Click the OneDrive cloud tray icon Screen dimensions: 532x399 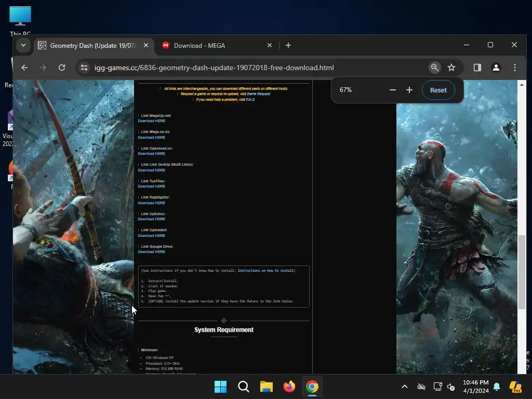point(421,387)
